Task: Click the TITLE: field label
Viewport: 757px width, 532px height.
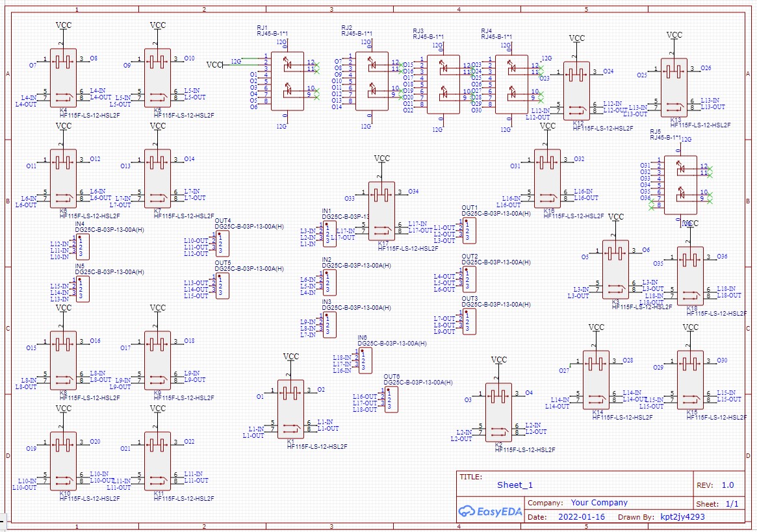Action: [x=470, y=477]
